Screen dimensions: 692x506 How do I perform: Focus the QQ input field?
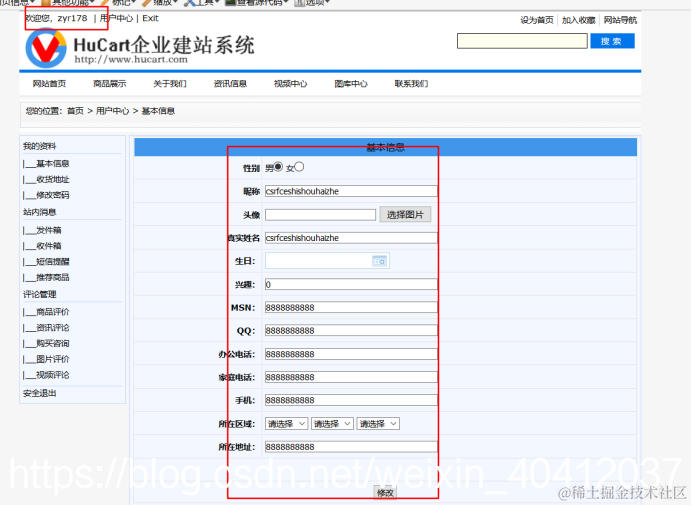pyautogui.click(x=351, y=331)
